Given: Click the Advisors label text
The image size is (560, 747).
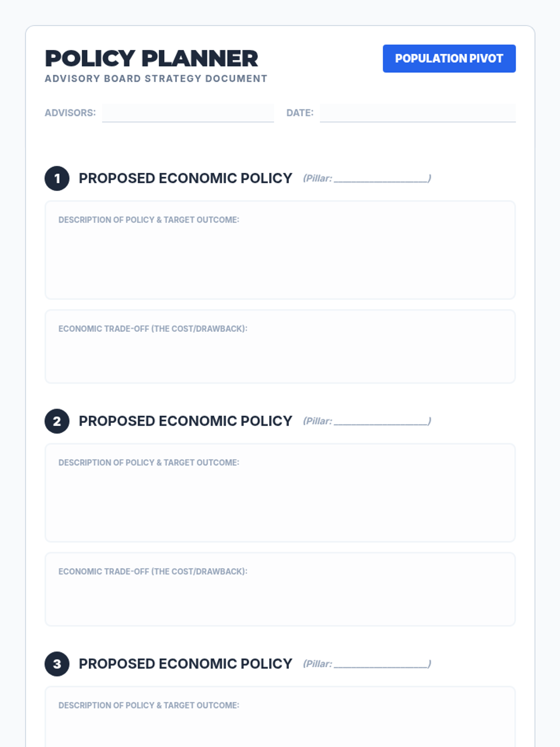Looking at the screenshot, I should [x=70, y=113].
